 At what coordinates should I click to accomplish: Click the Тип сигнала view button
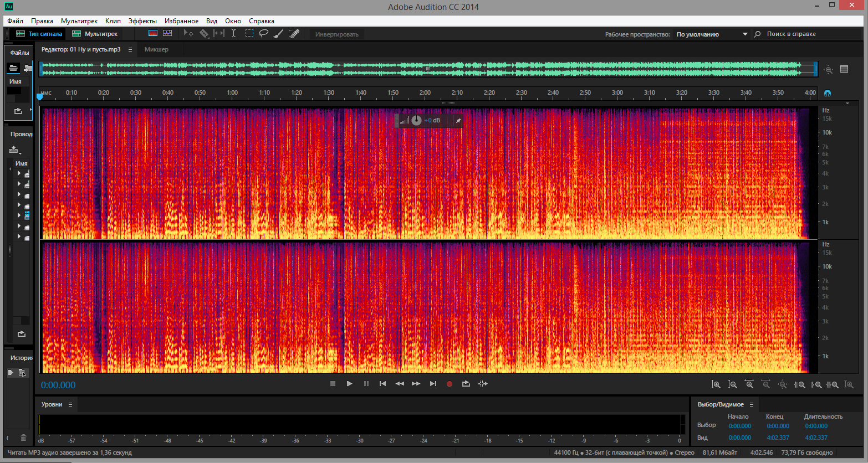39,34
